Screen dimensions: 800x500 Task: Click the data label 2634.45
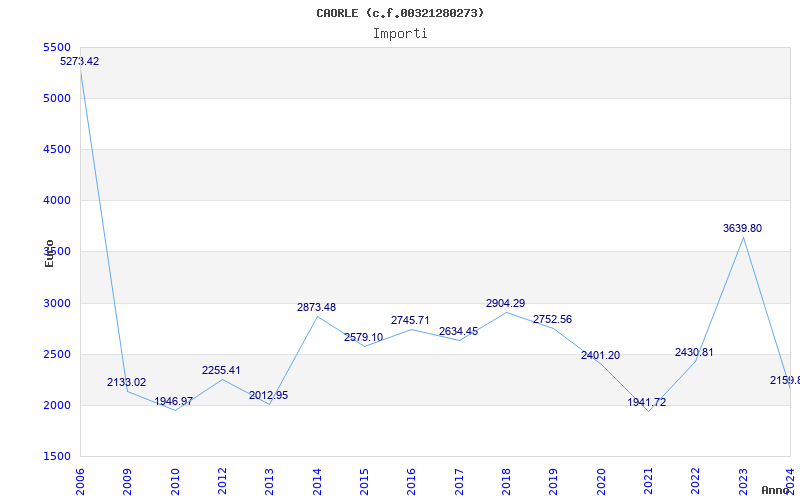(x=459, y=331)
